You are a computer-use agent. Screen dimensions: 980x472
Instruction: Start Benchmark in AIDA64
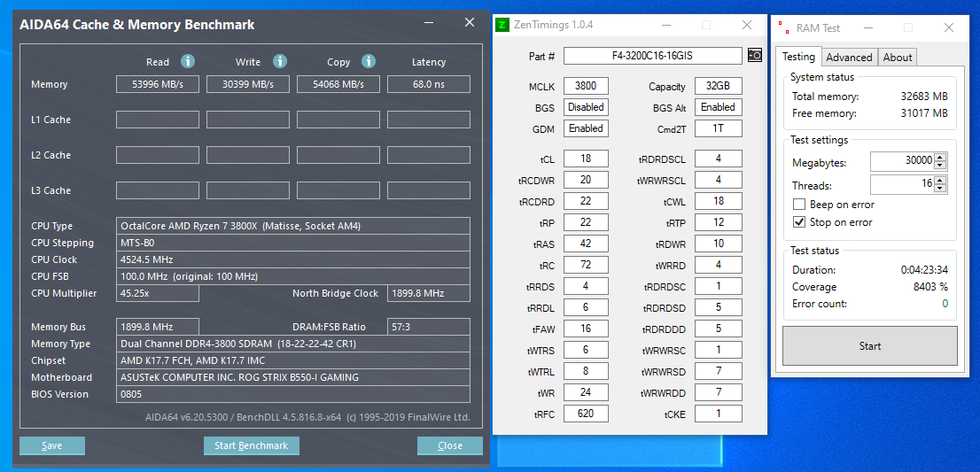252,445
